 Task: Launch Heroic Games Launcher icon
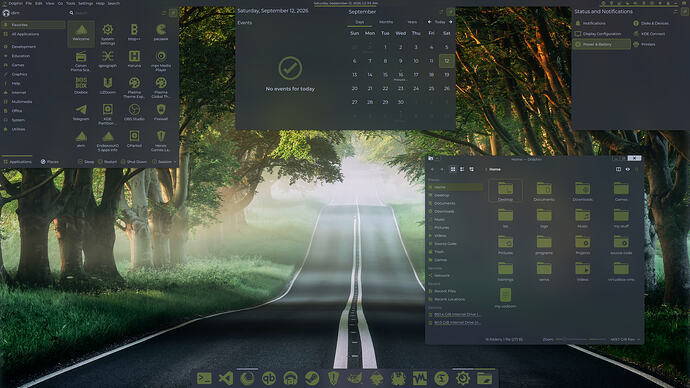(x=161, y=140)
